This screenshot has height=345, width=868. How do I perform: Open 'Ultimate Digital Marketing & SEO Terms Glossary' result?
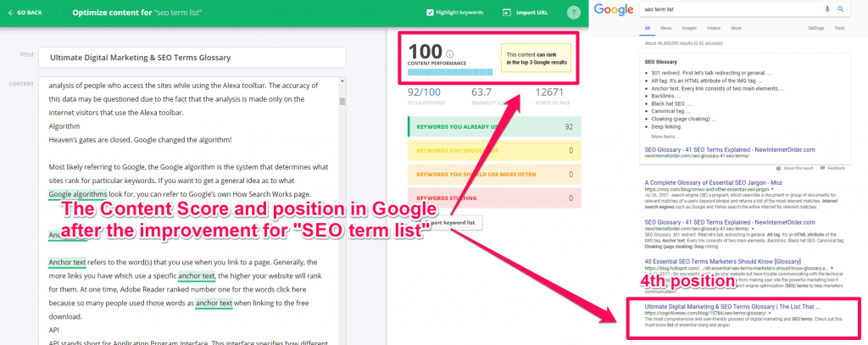(x=732, y=306)
